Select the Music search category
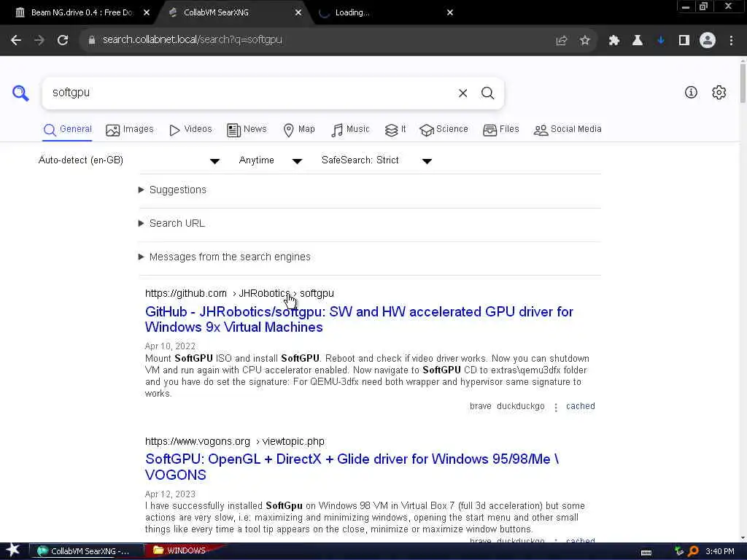 tap(350, 130)
